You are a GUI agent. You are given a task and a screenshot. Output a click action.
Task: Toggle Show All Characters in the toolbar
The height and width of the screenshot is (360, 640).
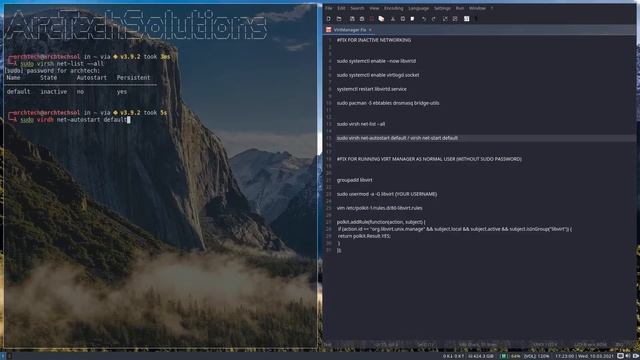(476, 19)
